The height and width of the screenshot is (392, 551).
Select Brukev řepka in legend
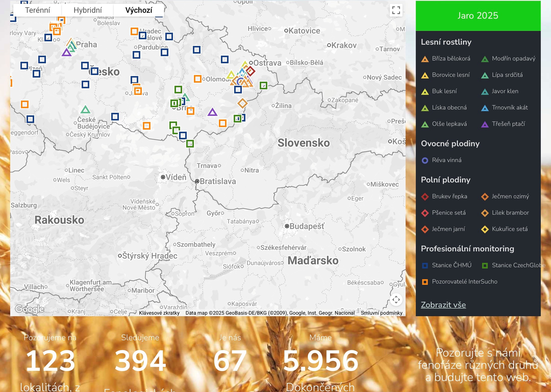point(444,197)
